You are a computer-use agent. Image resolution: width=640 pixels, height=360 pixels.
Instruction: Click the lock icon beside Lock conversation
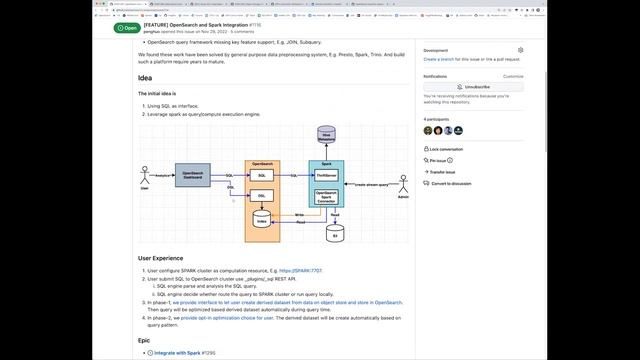pos(426,149)
